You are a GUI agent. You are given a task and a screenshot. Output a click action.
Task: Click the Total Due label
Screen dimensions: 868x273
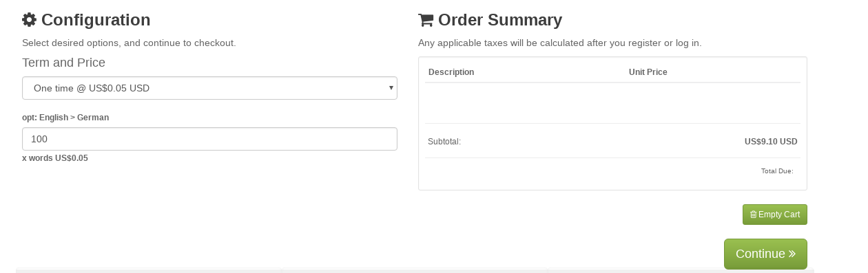[777, 171]
